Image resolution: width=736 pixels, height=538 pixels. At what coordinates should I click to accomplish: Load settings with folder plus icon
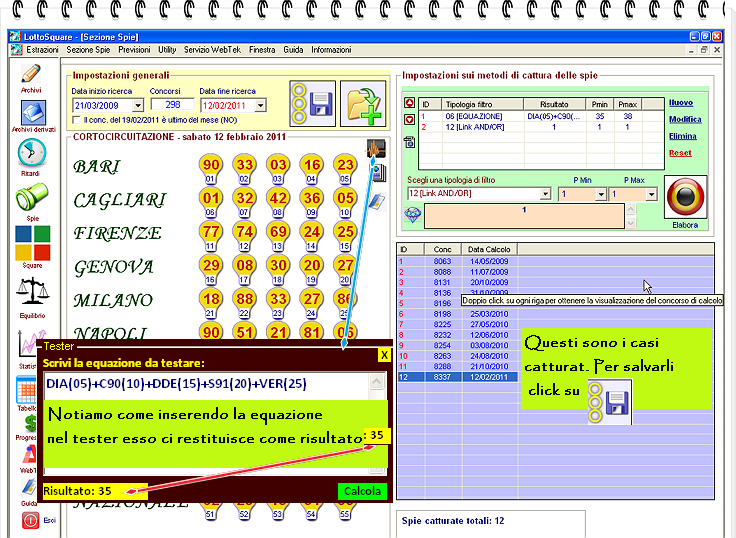coord(363,103)
